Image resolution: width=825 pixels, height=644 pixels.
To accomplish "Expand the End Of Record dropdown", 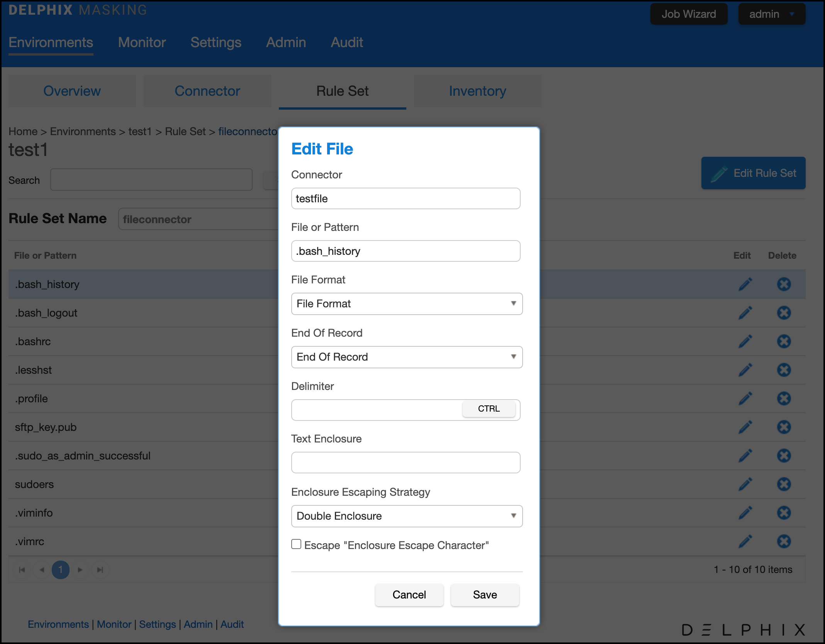I will click(406, 357).
